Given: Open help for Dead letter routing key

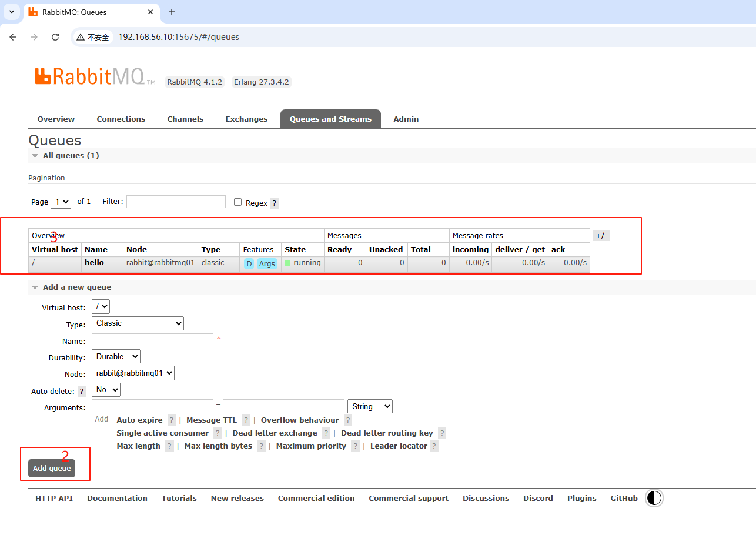Looking at the screenshot, I should (442, 433).
